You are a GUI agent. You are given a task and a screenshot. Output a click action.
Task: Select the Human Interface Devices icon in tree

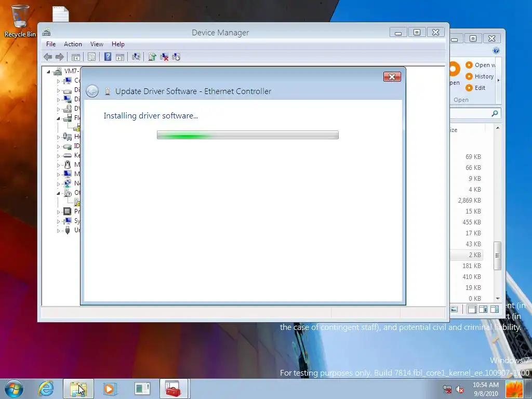[67, 137]
